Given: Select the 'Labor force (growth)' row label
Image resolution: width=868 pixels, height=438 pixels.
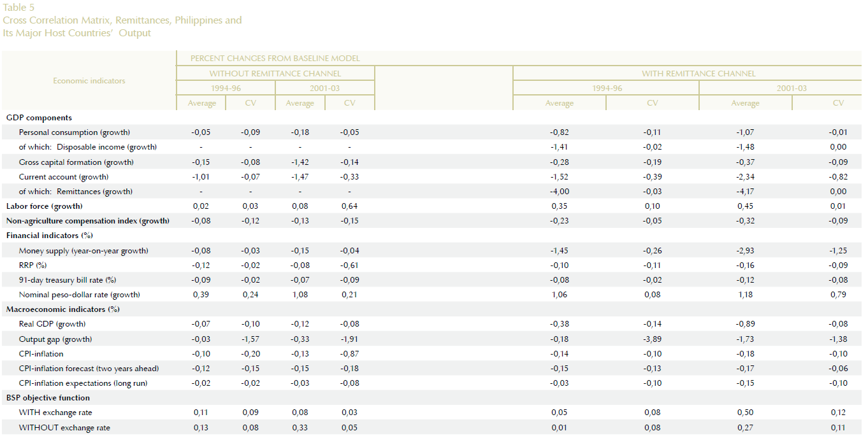Looking at the screenshot, I should point(44,206).
